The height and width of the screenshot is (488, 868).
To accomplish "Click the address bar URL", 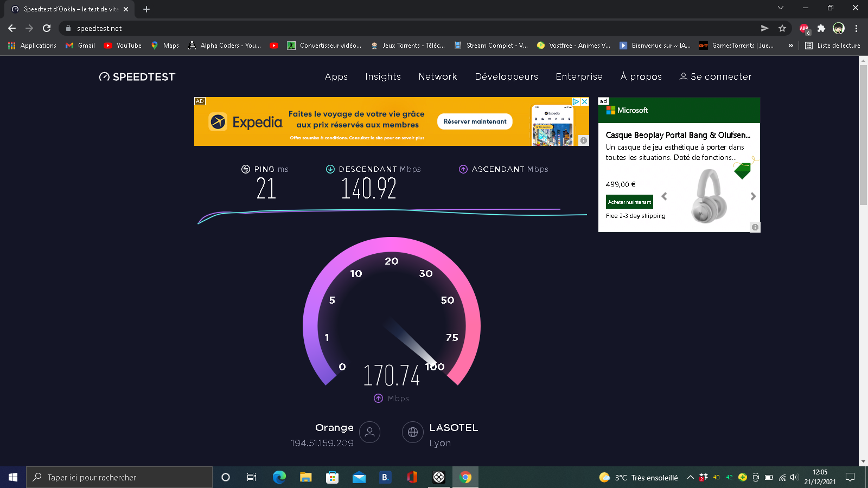I will pos(99,28).
